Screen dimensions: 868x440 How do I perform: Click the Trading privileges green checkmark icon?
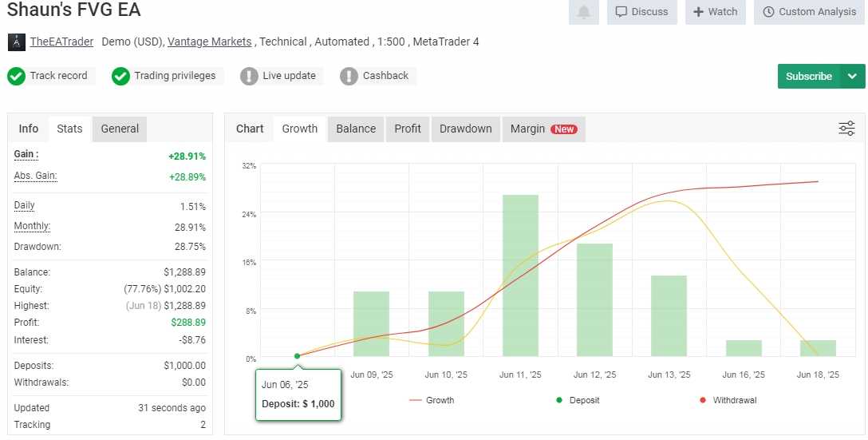point(120,77)
